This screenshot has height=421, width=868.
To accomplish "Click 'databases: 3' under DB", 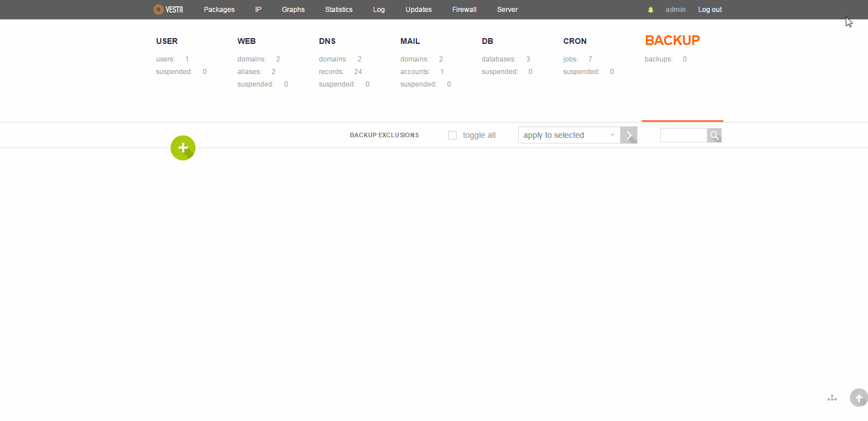I will pyautogui.click(x=506, y=59).
